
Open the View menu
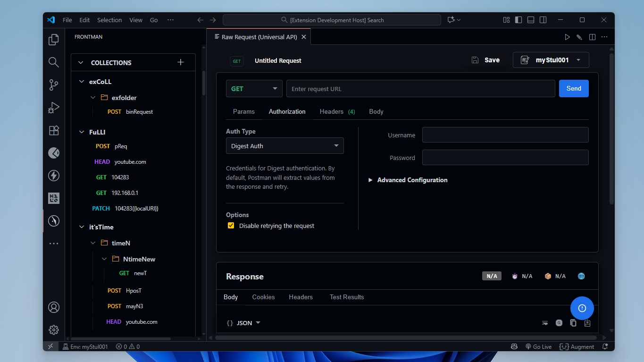(x=136, y=20)
